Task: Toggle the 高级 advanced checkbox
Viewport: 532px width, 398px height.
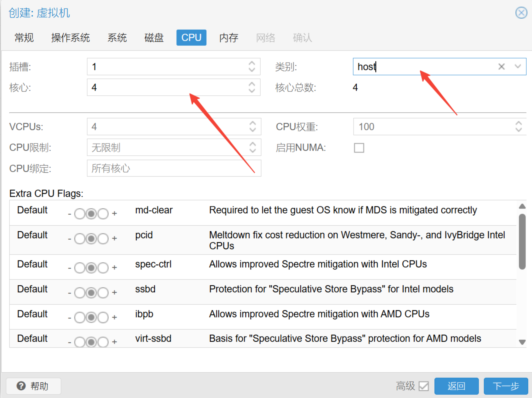Action: click(424, 386)
